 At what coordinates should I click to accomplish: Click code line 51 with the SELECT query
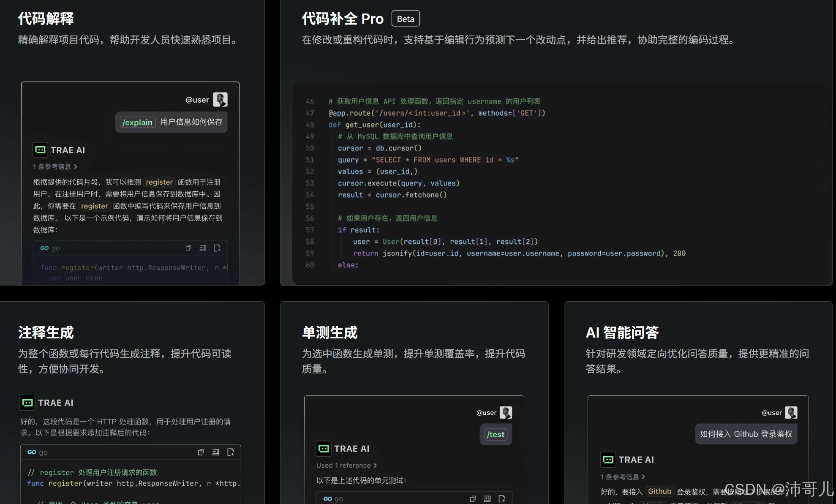[428, 160]
